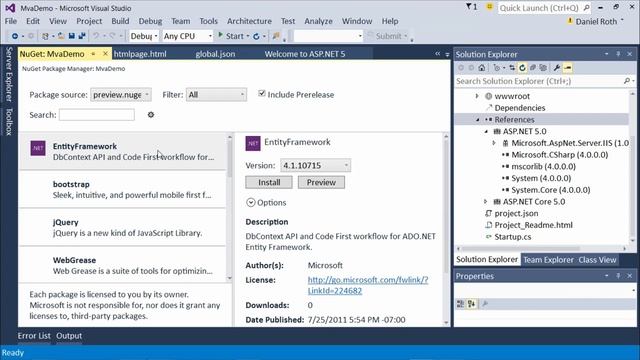The width and height of the screenshot is (640, 360).
Task: Click the Preview button
Action: pyautogui.click(x=321, y=182)
